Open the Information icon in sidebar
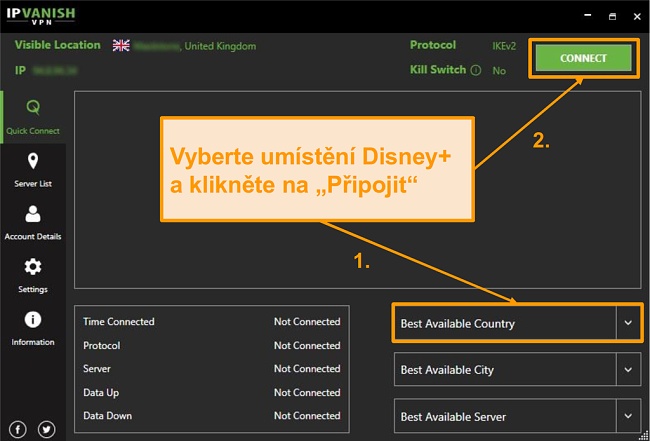This screenshot has height=441, width=650. [x=33, y=320]
